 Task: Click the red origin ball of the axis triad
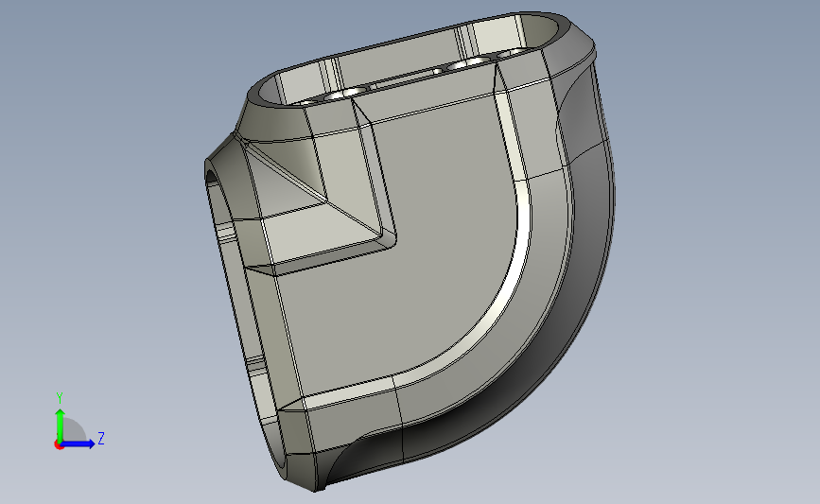point(59,445)
